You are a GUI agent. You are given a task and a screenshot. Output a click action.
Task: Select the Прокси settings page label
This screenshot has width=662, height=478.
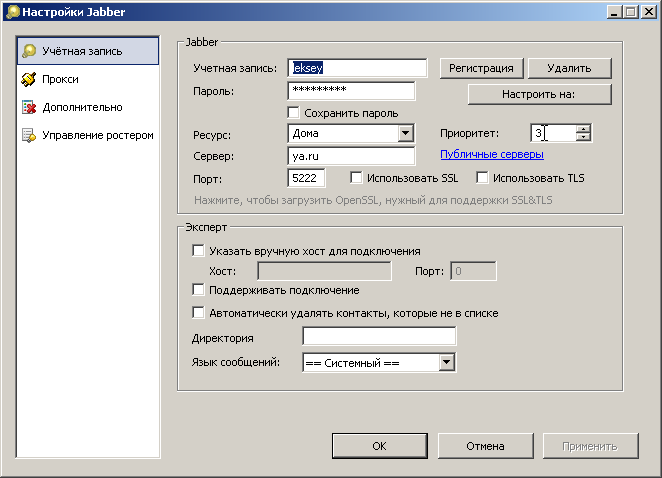click(x=61, y=79)
